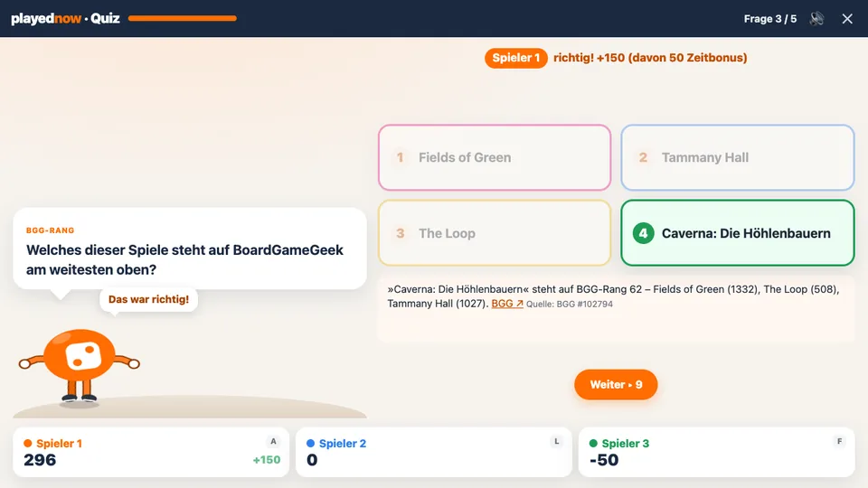Click the orange quiz progress bar
Screen dimensions: 868x488
(x=182, y=18)
